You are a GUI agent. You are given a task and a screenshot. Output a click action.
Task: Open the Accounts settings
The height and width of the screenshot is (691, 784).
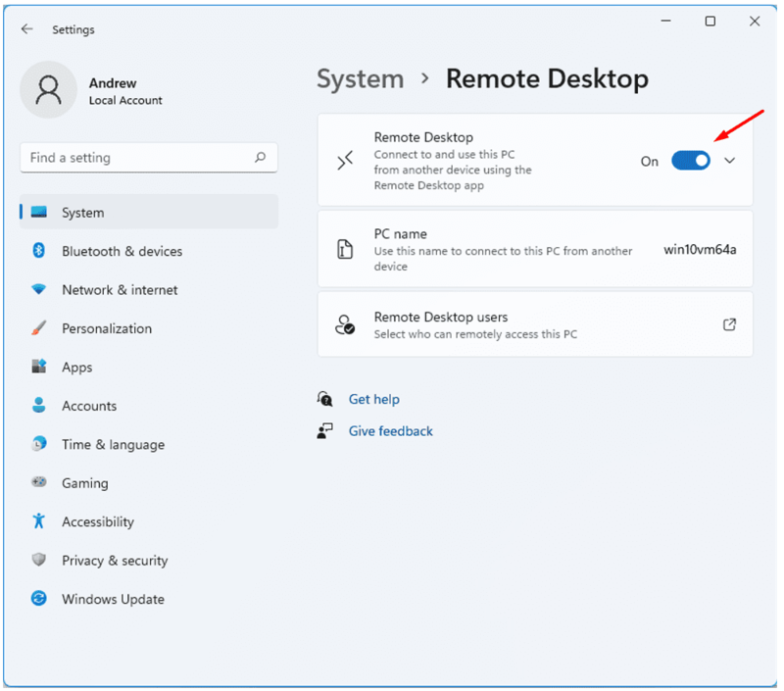(149, 405)
